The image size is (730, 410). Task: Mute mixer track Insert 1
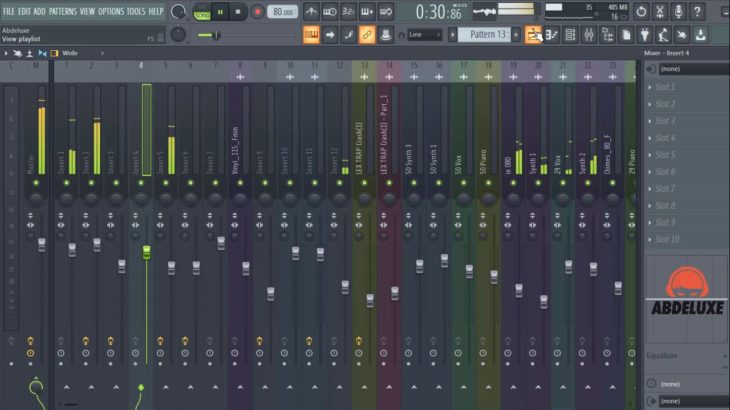[x=67, y=183]
